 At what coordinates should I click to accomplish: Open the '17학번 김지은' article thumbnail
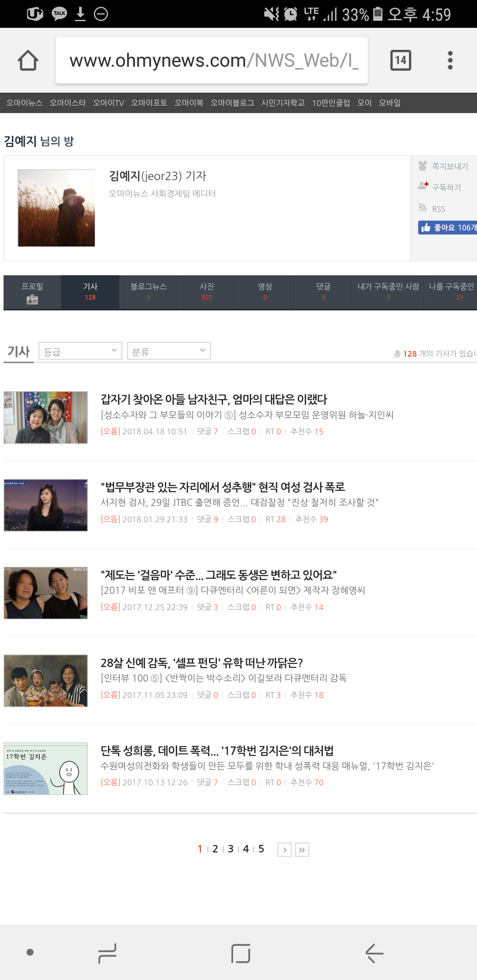[45, 769]
